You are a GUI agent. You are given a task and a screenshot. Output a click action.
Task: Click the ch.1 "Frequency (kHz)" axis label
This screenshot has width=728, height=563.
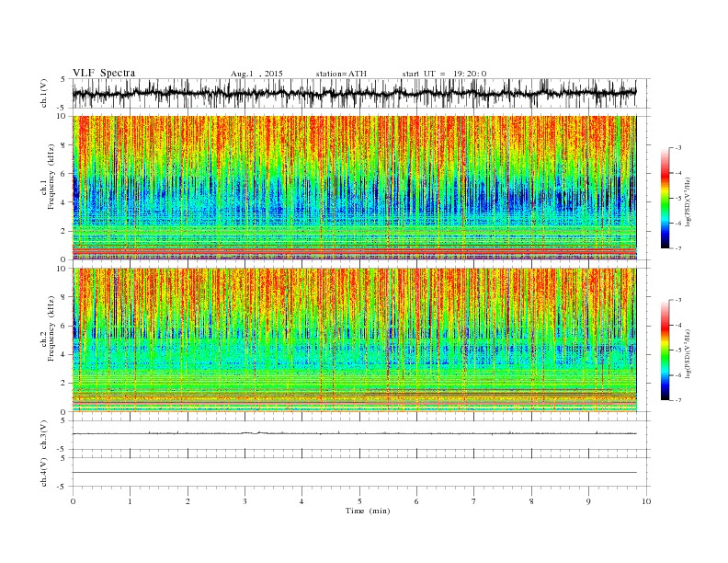coord(51,177)
